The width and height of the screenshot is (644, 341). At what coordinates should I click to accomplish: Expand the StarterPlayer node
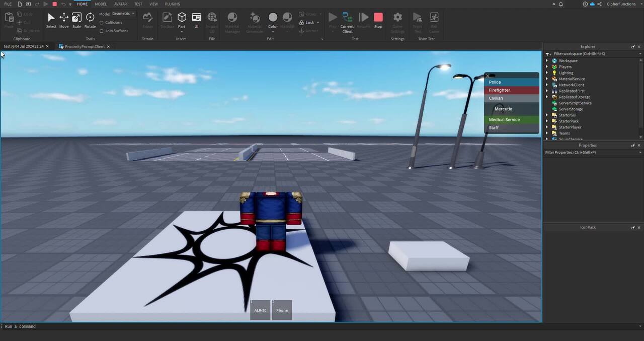point(547,127)
